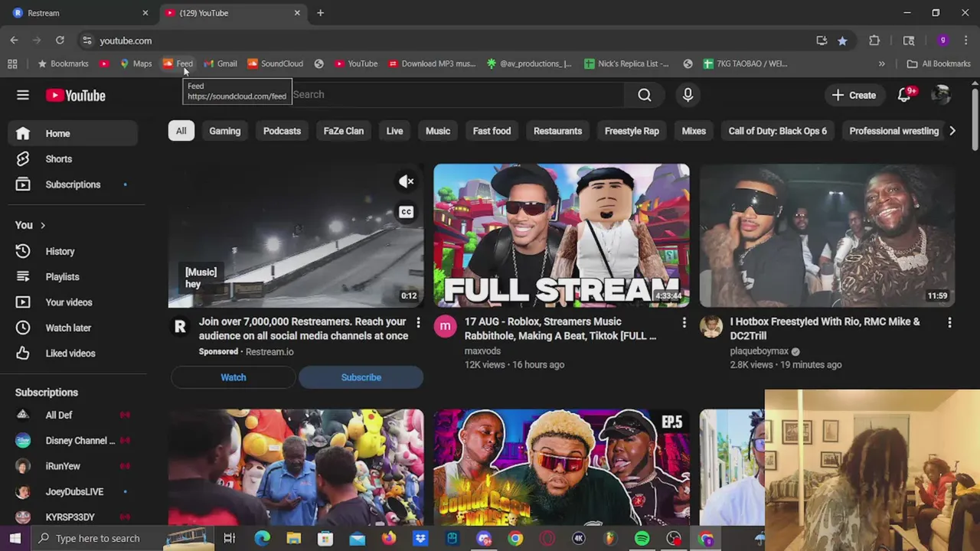Expand the You section chevron
980x551 pixels.
point(43,226)
